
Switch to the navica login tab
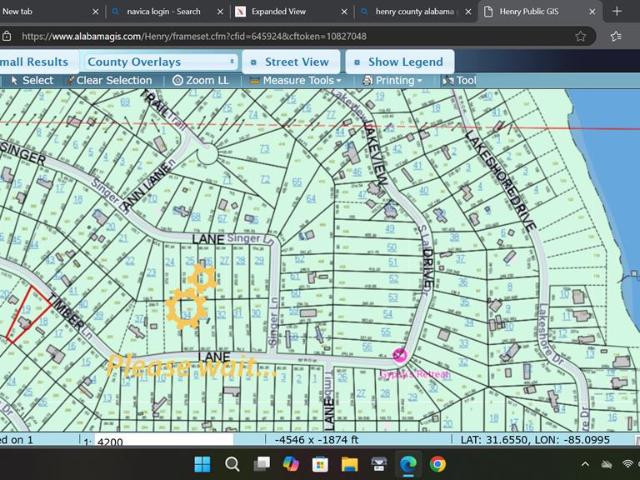click(163, 11)
